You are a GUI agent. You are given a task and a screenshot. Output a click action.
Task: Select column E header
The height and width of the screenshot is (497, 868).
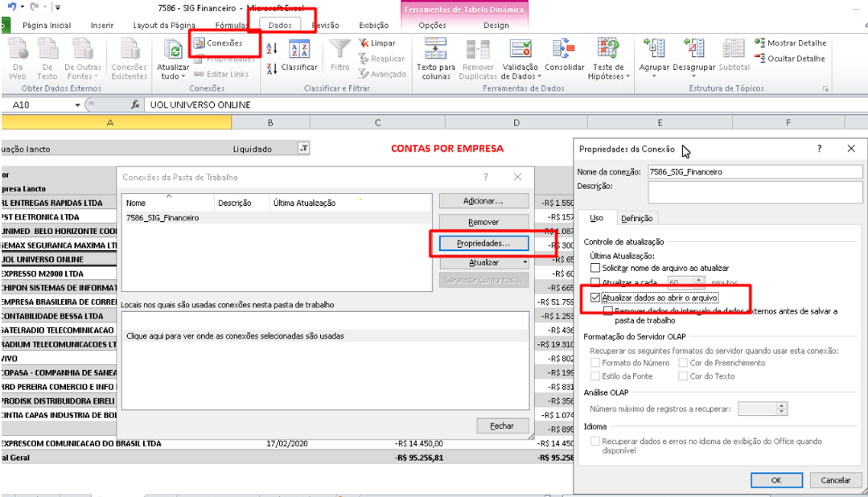coord(660,122)
